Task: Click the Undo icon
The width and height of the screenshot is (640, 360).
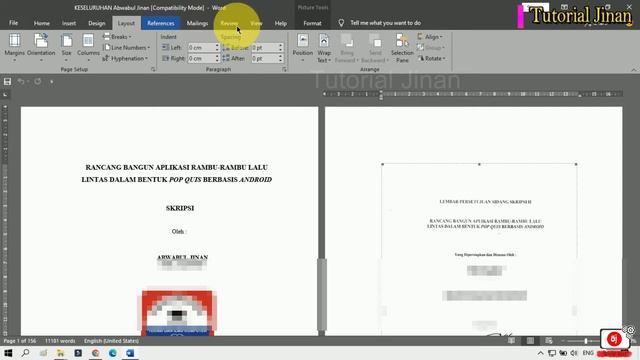Action: click(20, 82)
